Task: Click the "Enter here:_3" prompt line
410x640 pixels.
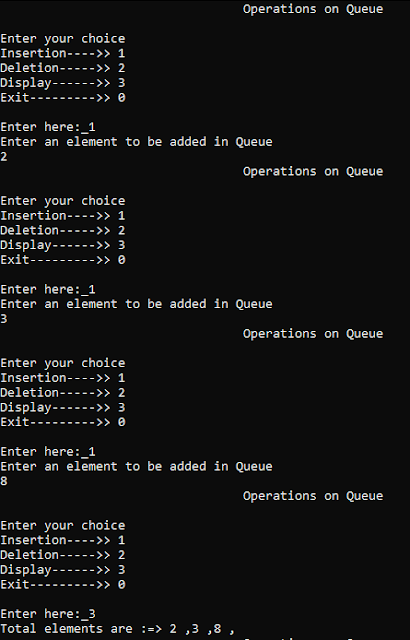Action: [x=48, y=614]
